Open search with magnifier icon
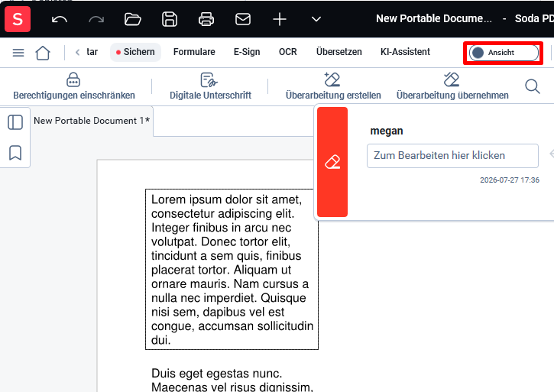 [x=533, y=86]
